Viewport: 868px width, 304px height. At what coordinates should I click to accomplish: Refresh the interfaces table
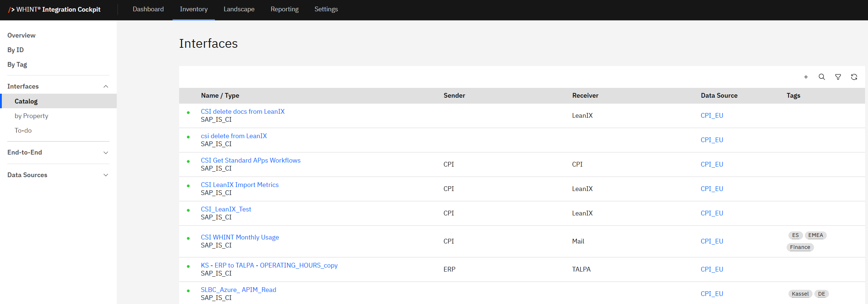(854, 77)
